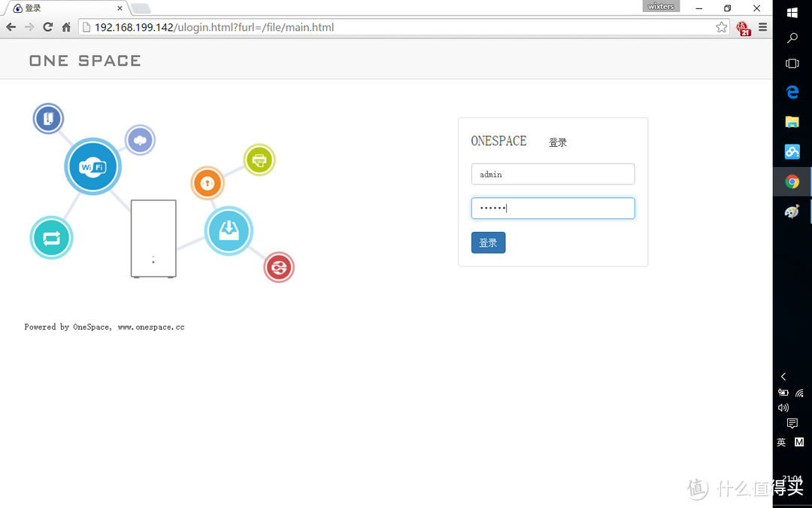The image size is (812, 508).
Task: Open the Action Center notification icon
Action: coord(792,424)
